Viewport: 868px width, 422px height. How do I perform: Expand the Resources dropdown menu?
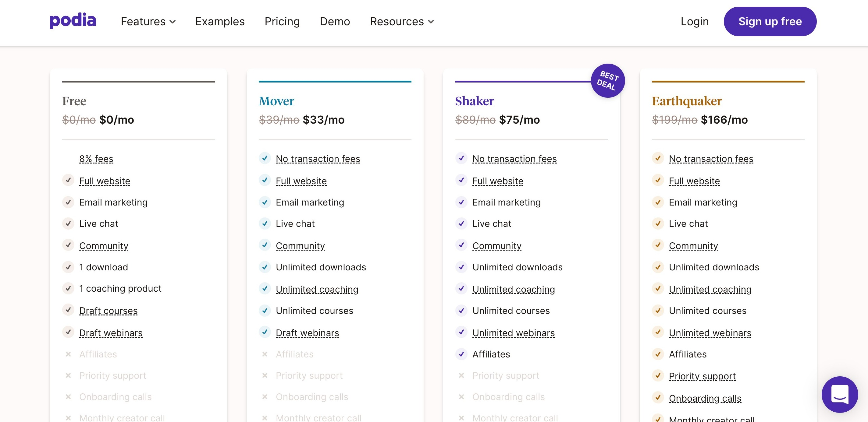tap(402, 22)
